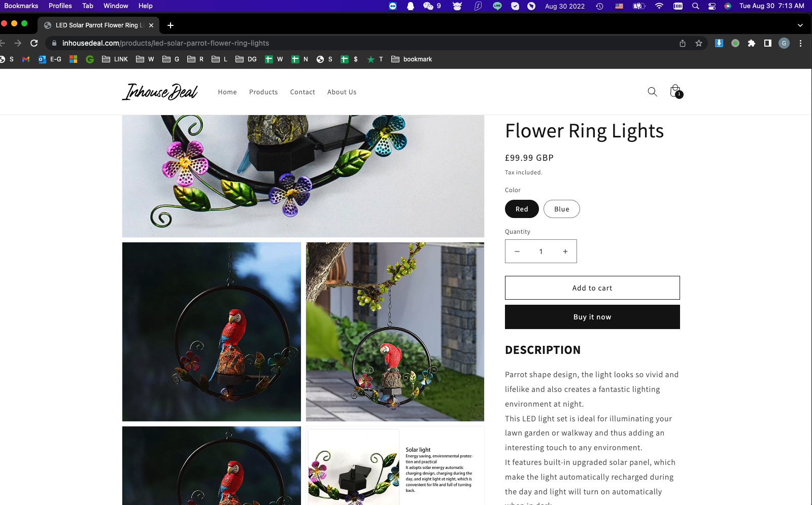Viewport: 812px width, 505px height.
Task: Open the green sheet N bookmark
Action: click(299, 59)
